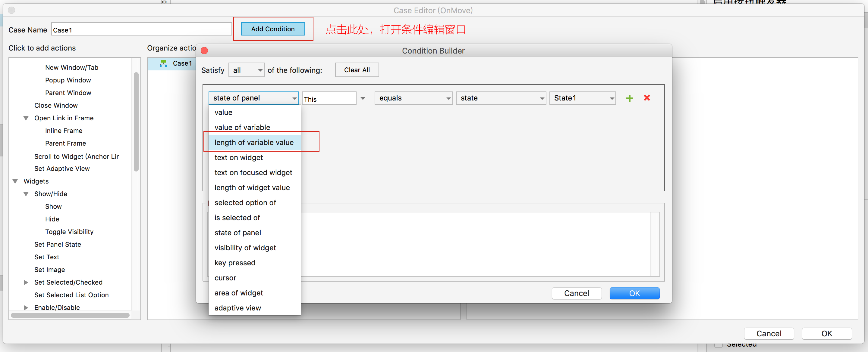Screen dimensions: 868x352
Task: Close the Condition Builder with red dot
Action: 204,51
